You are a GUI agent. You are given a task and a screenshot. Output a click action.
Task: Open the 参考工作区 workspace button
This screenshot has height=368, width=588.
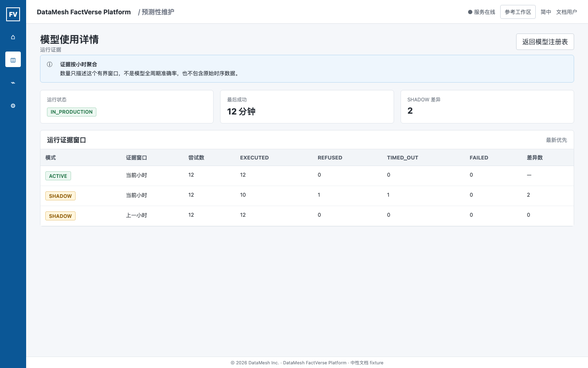tap(518, 12)
